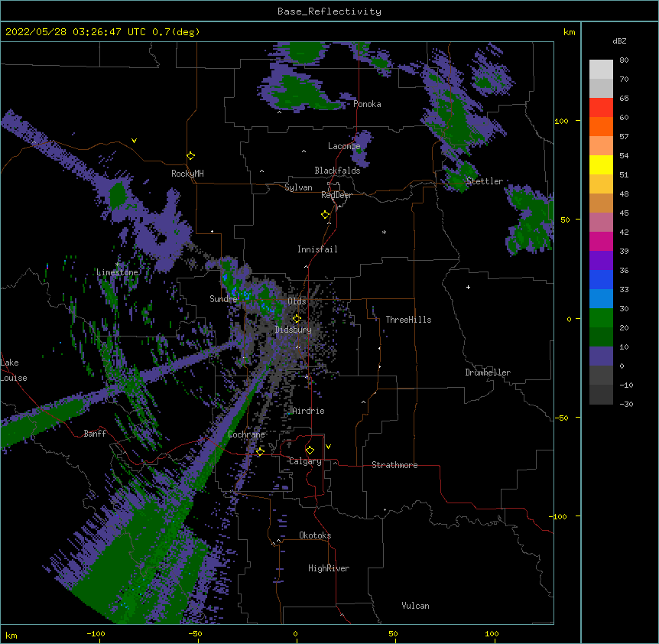
Task: Click the Drumheller label
Action: tap(488, 372)
